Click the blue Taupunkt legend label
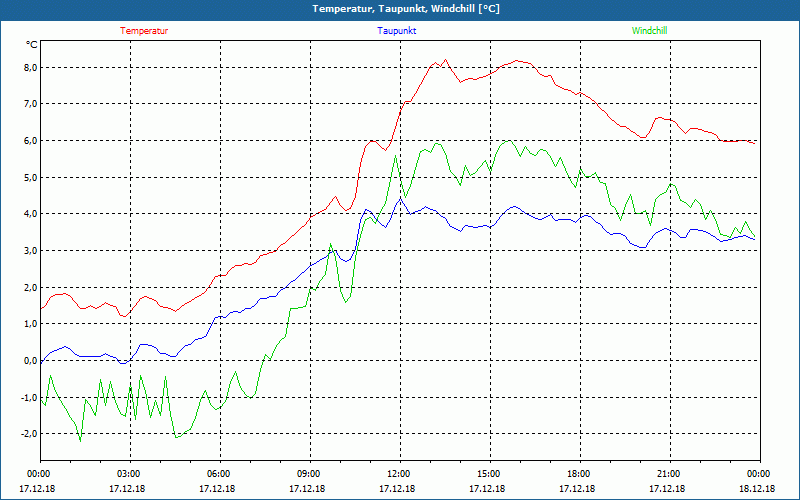Image resolution: width=800 pixels, height=500 pixels. tap(396, 31)
